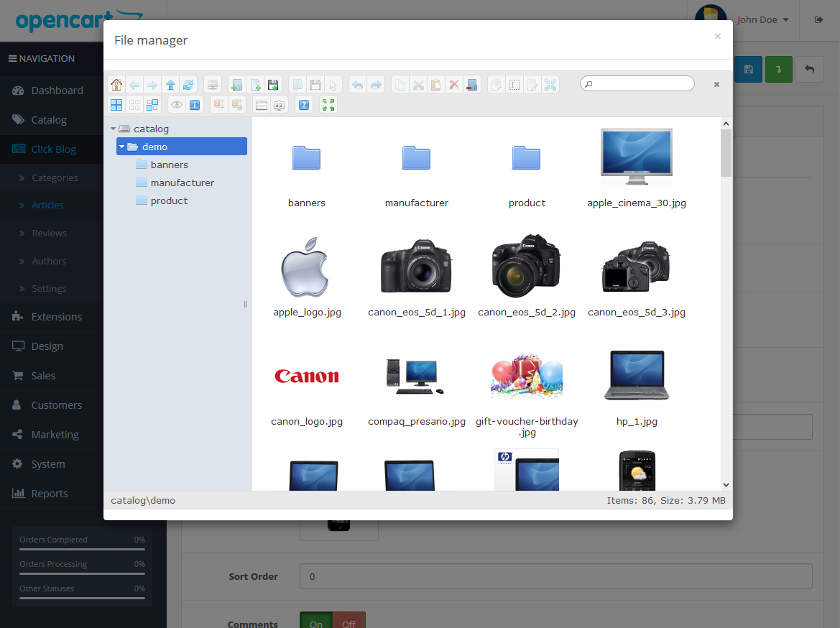Open Click Blog Reviews link

(x=50, y=233)
